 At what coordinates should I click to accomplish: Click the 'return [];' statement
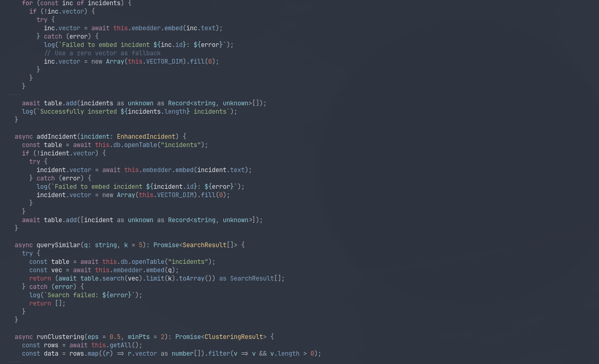coord(47,304)
